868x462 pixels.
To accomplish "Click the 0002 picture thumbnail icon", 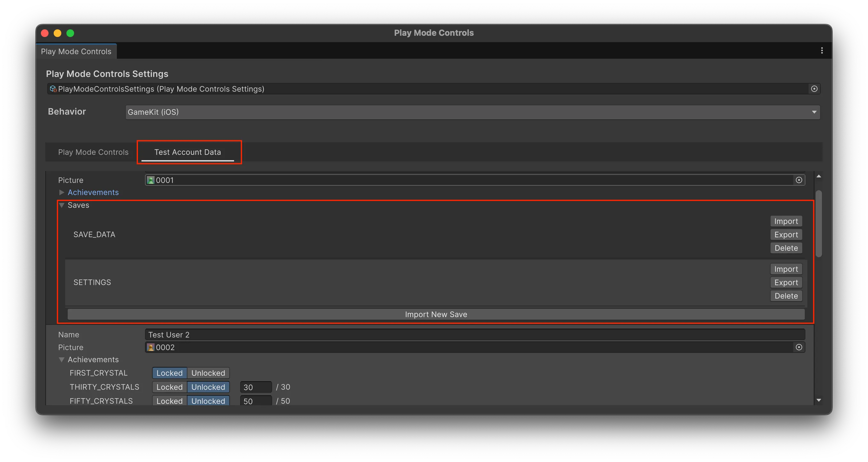I will click(x=151, y=347).
